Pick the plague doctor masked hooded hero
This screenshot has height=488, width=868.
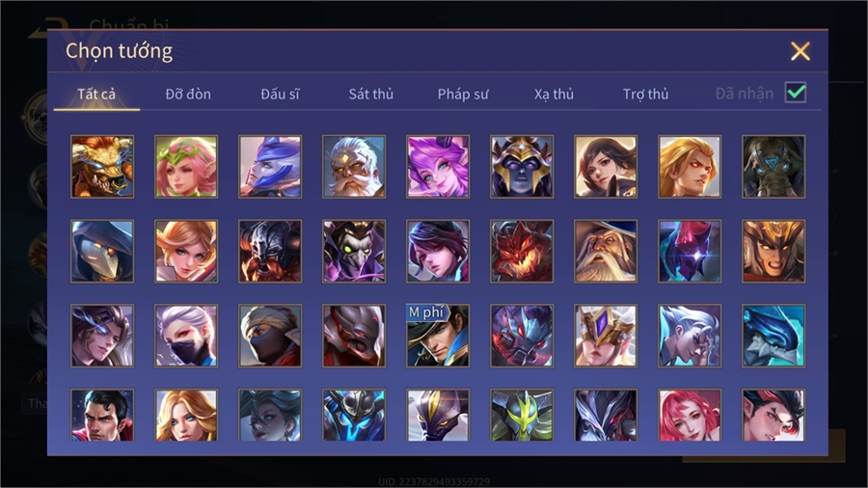[102, 251]
